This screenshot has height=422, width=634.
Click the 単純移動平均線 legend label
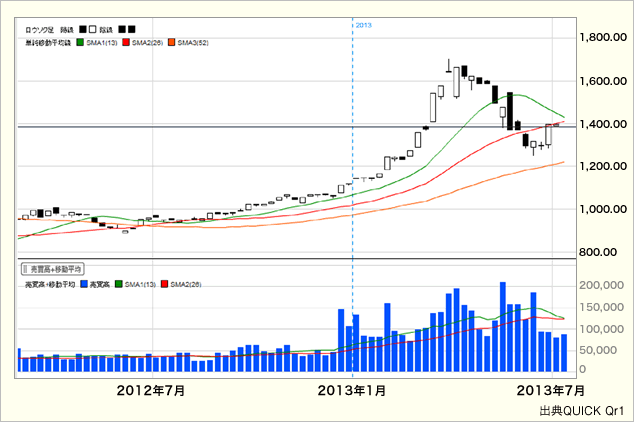47,43
